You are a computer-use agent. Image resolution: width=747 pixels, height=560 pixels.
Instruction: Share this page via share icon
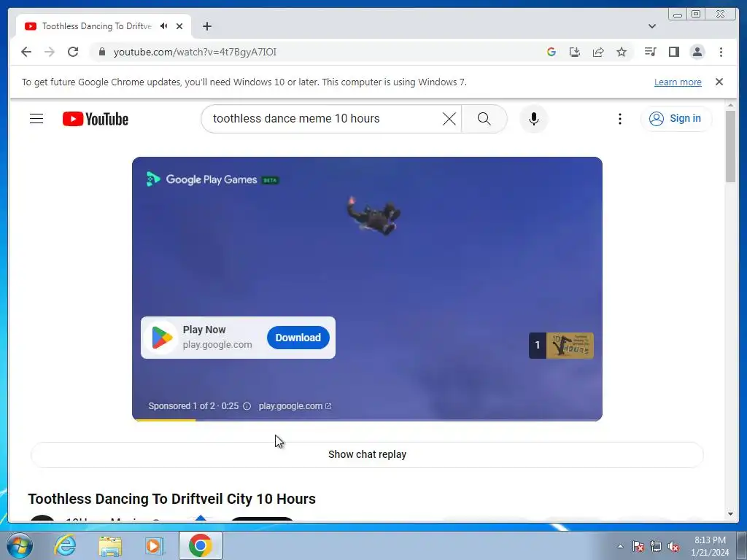[598, 52]
